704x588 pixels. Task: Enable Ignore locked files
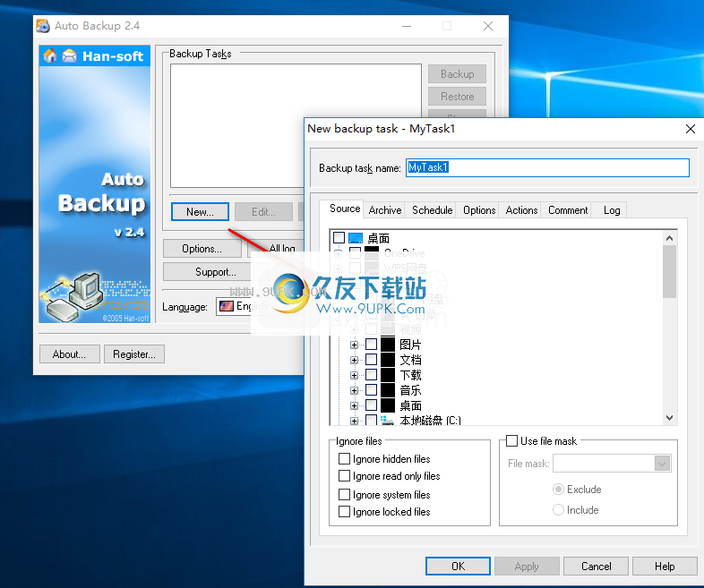[344, 512]
